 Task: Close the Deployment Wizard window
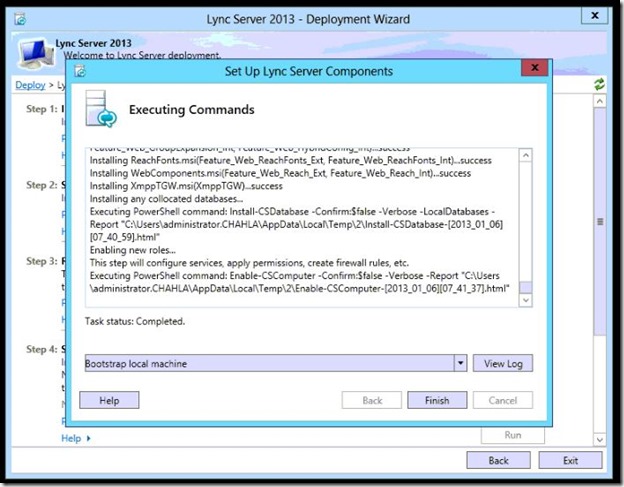click(x=595, y=16)
